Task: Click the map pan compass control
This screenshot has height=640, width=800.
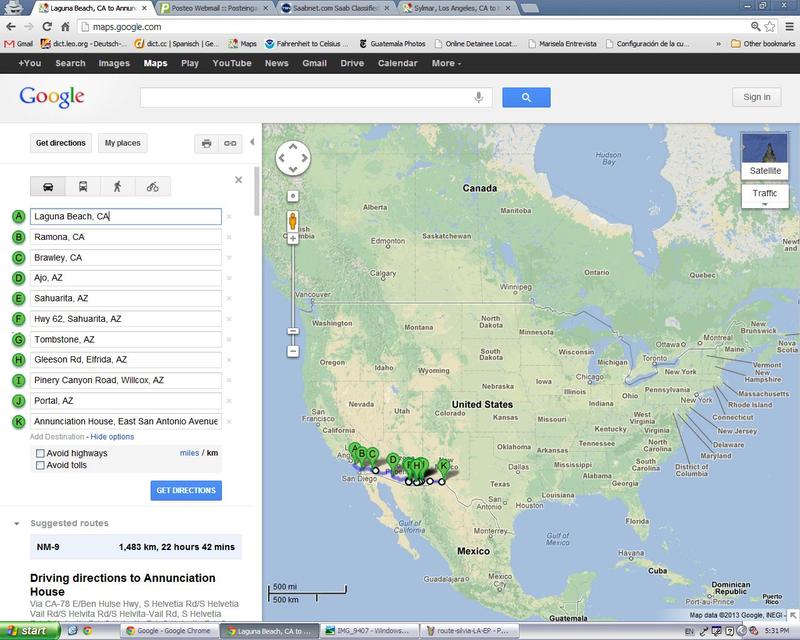Action: 293,158
